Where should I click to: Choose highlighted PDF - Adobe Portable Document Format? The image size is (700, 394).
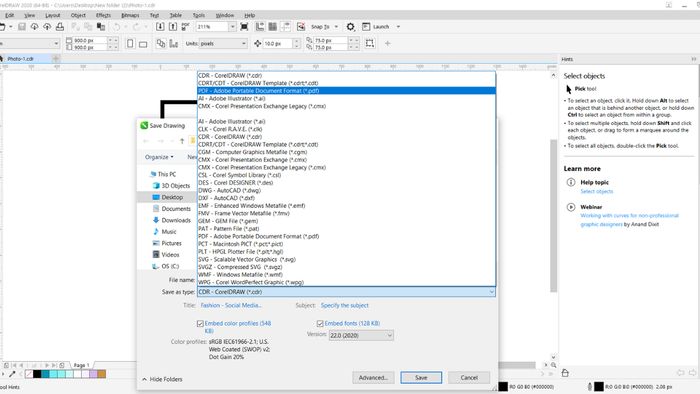[x=346, y=91]
